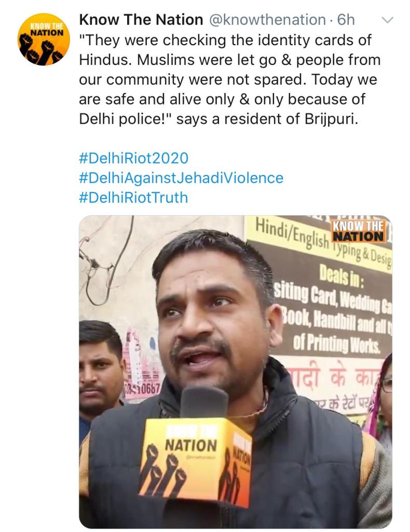Tap the #DelhiRiotTruth hashtag
The width and height of the screenshot is (410, 532).
coord(133,197)
